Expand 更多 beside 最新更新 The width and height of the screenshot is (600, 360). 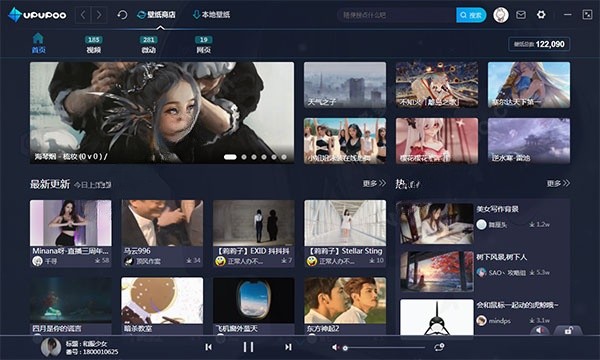pyautogui.click(x=374, y=184)
